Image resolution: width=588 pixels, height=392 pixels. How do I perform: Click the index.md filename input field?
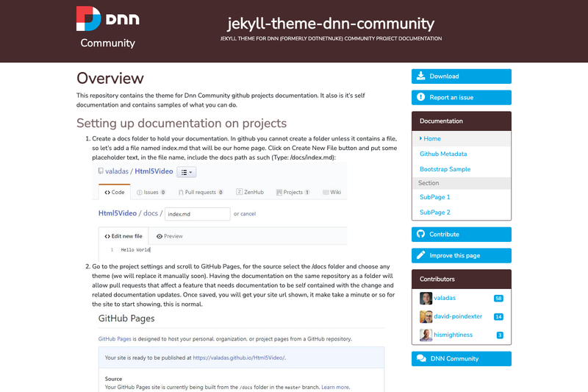pos(197,214)
